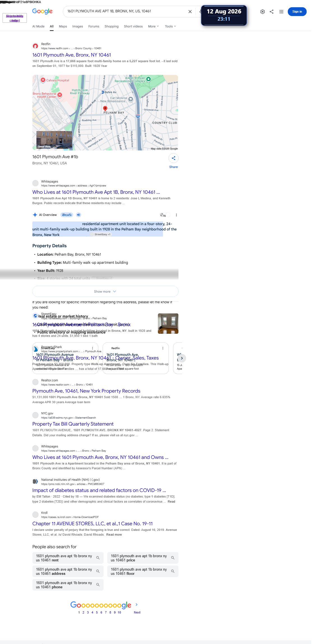Click the apartment interior photo thumbnail
The height and width of the screenshot is (644, 315).
pos(168,324)
